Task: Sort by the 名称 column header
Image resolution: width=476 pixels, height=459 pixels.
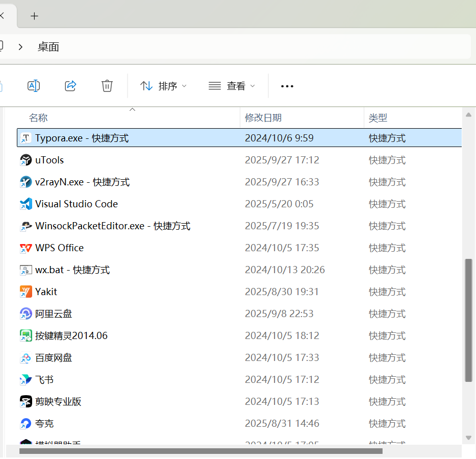Action: click(38, 118)
